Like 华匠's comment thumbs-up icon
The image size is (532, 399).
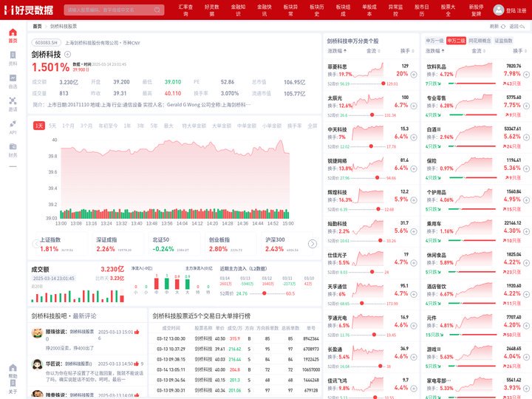coord(137,364)
